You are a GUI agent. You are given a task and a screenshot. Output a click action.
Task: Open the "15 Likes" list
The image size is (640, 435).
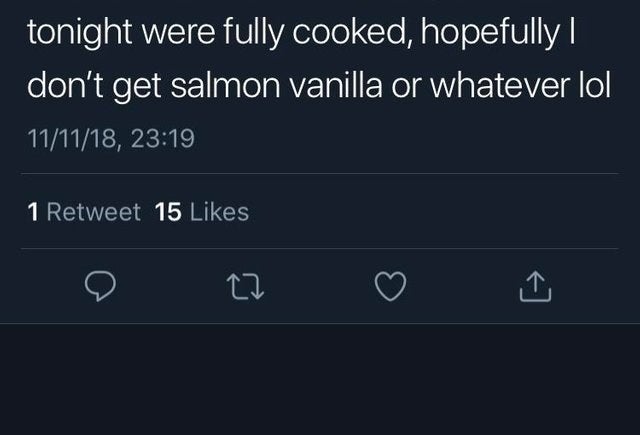(x=203, y=211)
